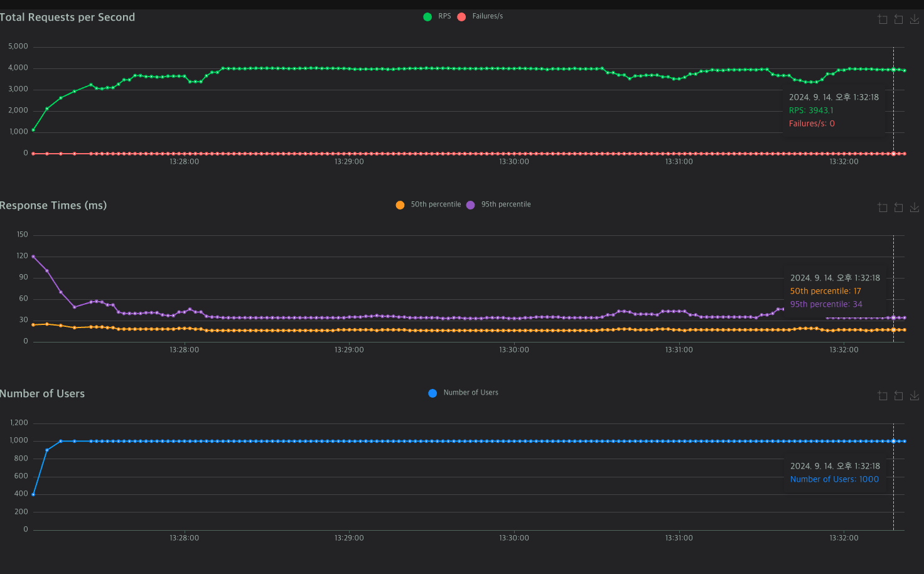Click the 95th percentile starting point at 120 ms

[33, 257]
